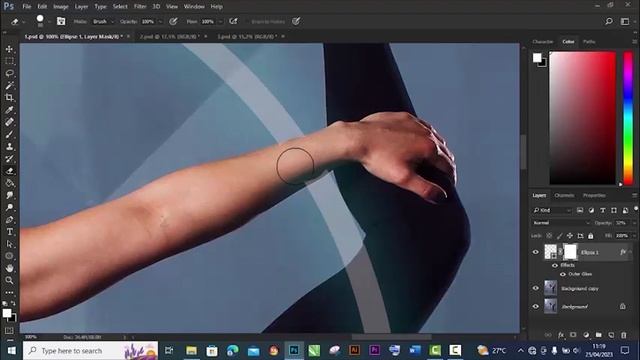The height and width of the screenshot is (360, 640).
Task: Open the brush preset picker arrow
Action: [49, 22]
